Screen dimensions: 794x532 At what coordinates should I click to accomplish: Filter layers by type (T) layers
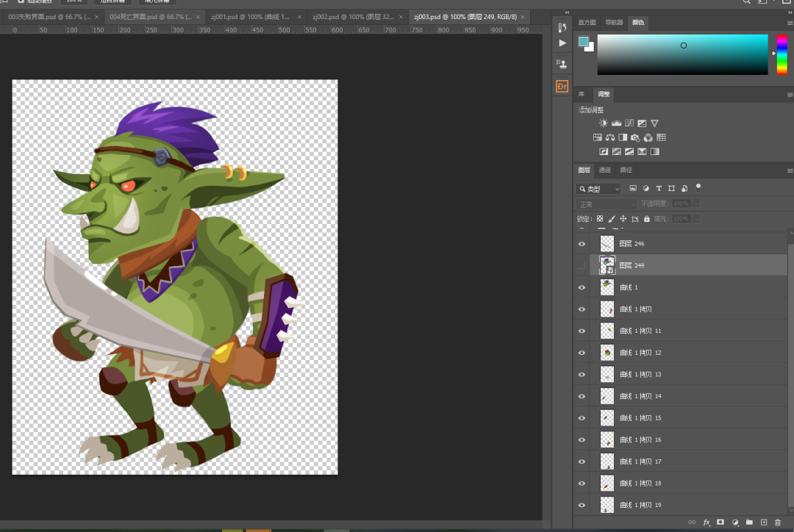click(x=659, y=188)
